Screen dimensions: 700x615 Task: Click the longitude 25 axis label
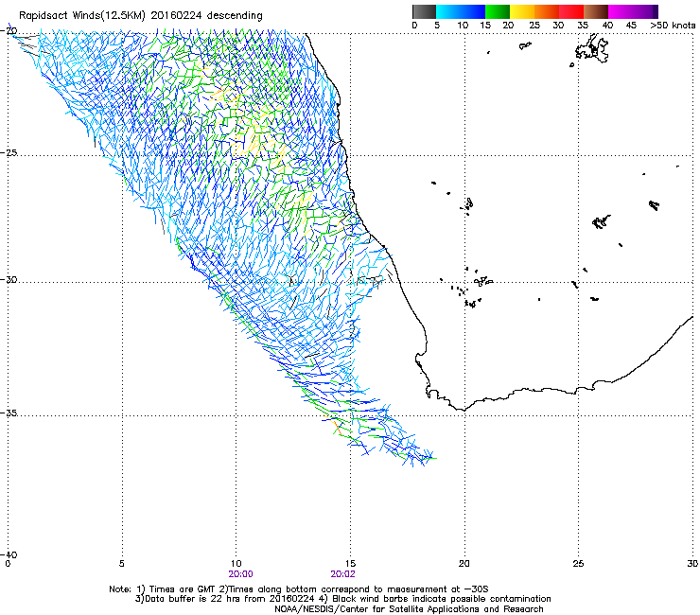point(578,564)
